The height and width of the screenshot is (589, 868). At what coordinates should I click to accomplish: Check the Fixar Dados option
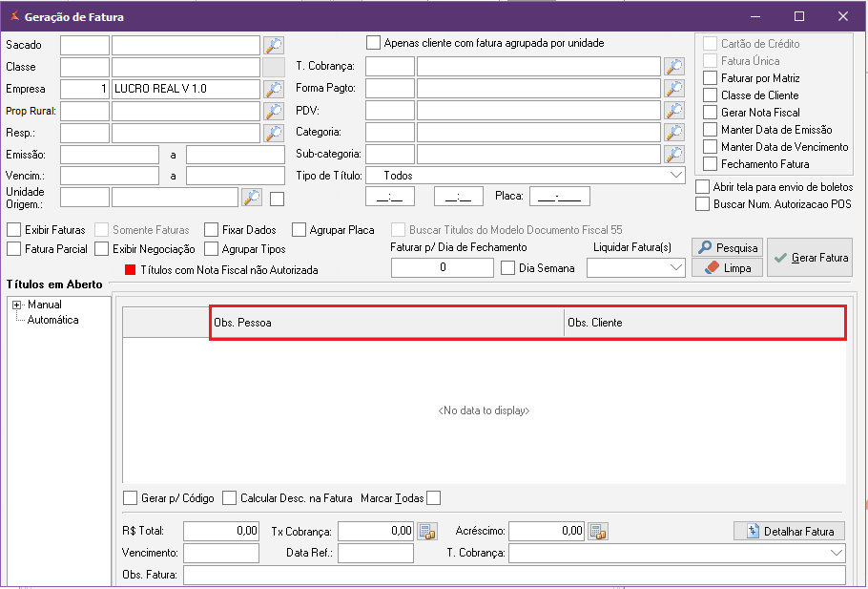point(211,230)
